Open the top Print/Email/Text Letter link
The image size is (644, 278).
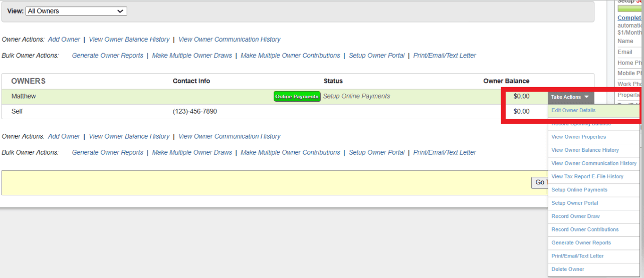click(x=445, y=56)
